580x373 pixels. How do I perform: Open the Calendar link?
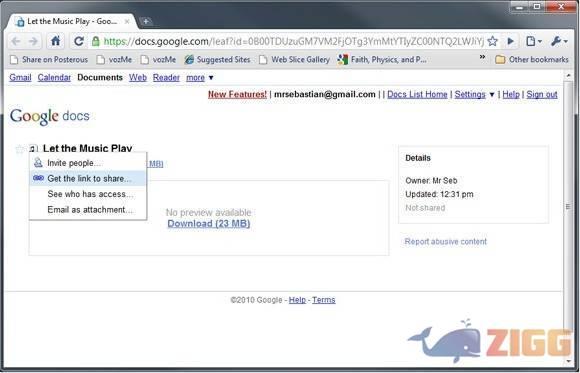[x=54, y=78]
